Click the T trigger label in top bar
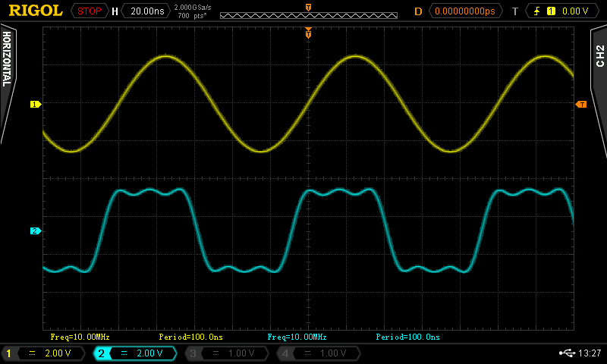The image size is (607, 364). pos(515,11)
